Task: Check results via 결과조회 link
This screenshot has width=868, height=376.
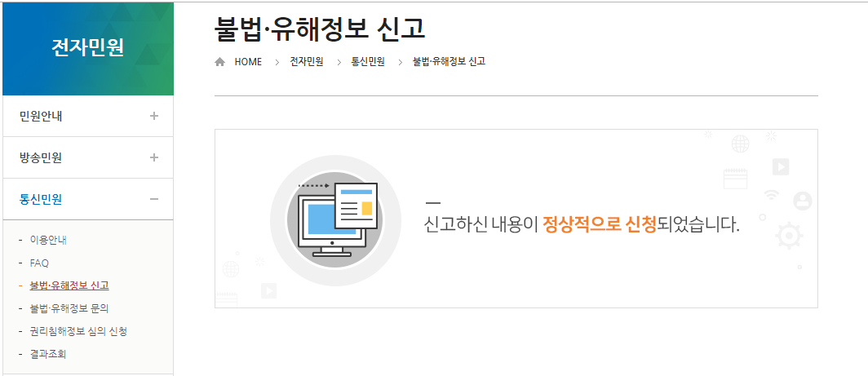Action: pos(49,354)
